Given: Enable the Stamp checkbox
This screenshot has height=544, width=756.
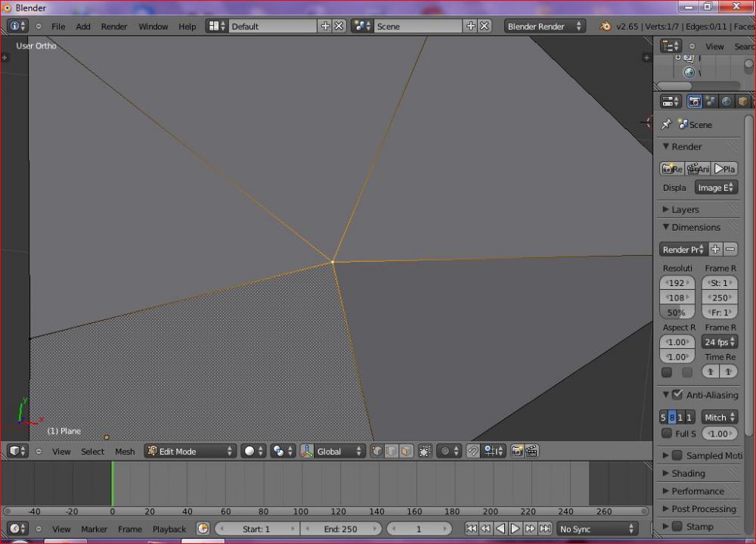Looking at the screenshot, I should 677,526.
